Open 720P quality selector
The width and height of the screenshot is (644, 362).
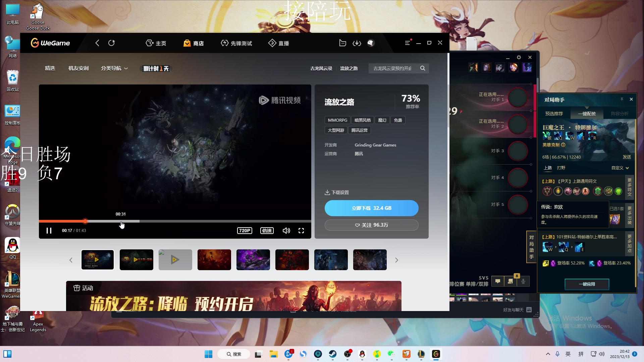click(x=245, y=231)
